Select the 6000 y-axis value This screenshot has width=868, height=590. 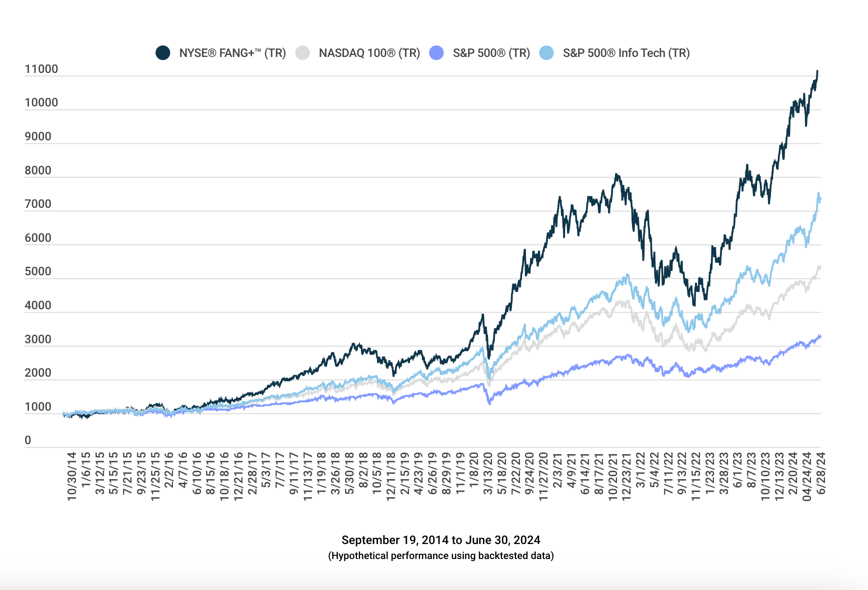(38, 238)
